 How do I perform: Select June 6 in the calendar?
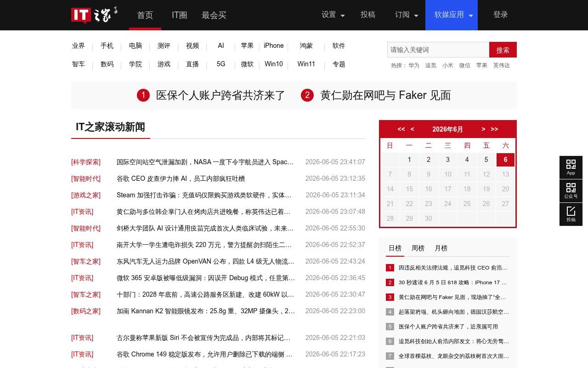(x=505, y=160)
